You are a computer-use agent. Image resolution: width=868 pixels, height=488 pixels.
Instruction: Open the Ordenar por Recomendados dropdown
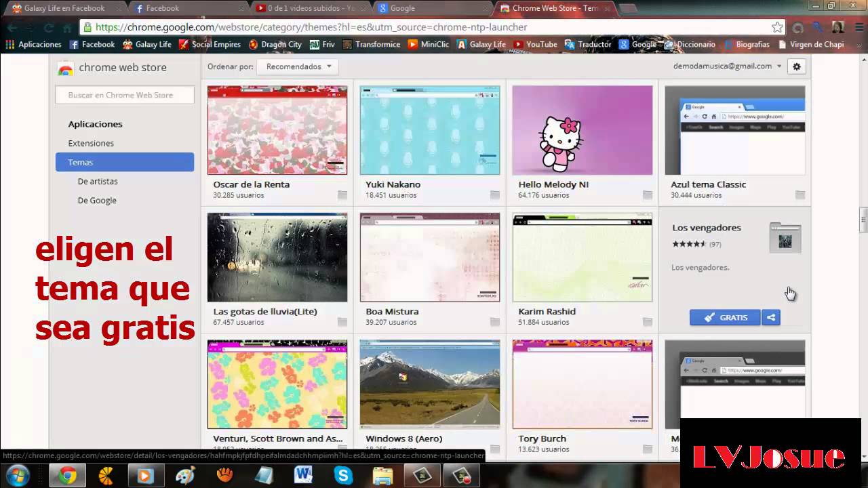[x=299, y=67]
